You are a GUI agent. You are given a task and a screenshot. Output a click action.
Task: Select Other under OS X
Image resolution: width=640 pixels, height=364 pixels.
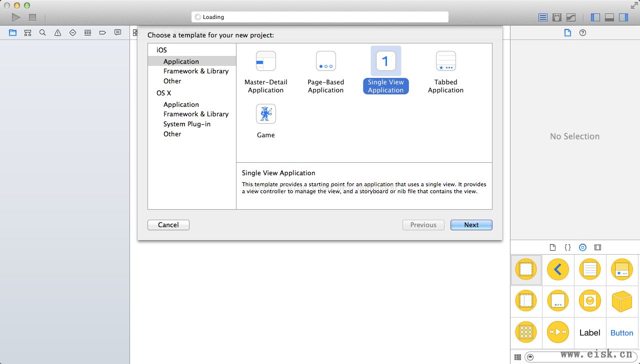[172, 134]
